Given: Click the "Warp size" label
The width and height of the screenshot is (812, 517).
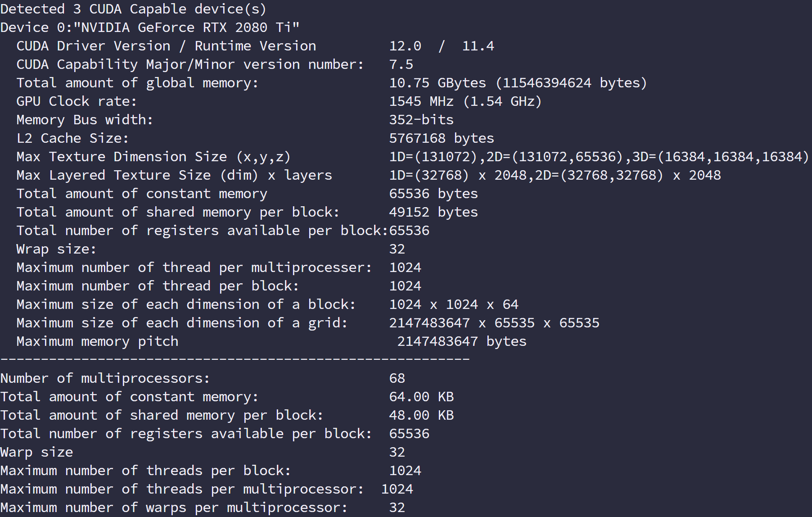Looking at the screenshot, I should click(x=36, y=452).
